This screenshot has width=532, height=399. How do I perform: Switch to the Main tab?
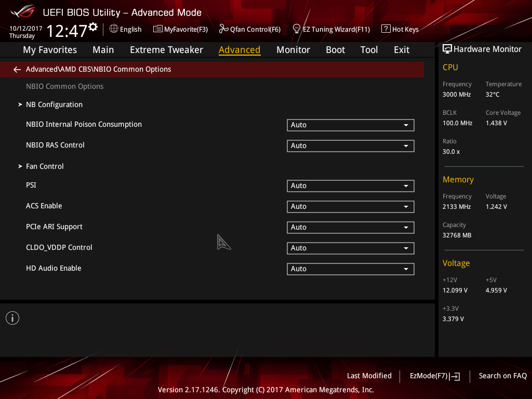point(103,50)
